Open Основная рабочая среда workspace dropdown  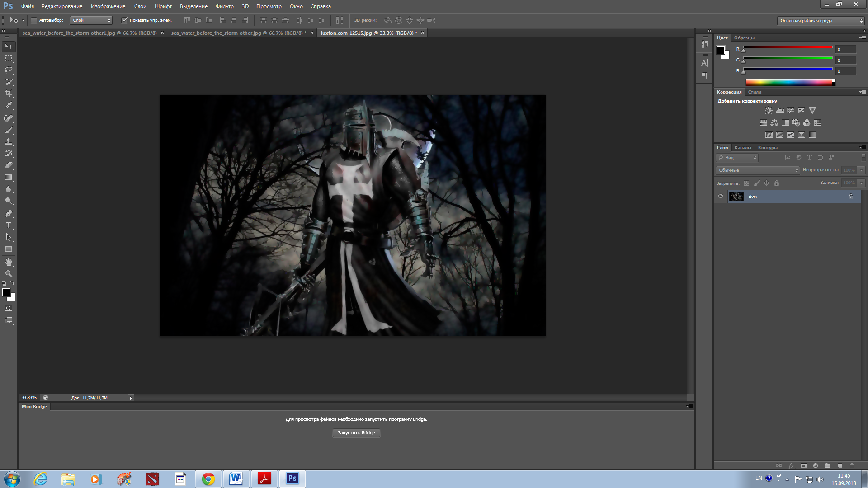(821, 21)
